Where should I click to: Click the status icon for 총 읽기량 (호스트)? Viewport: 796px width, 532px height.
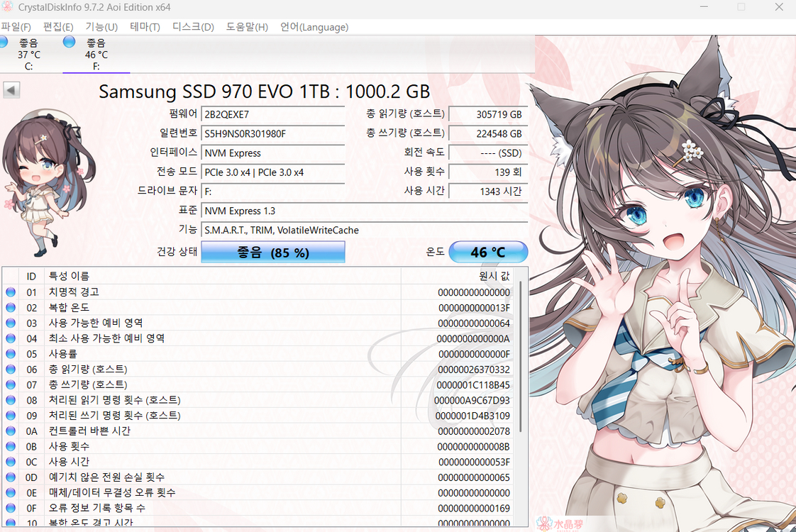[x=9, y=369]
